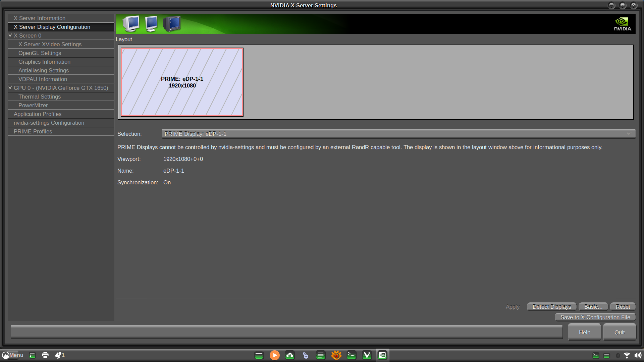The image size is (644, 362).
Task: Click the Wi-Fi network tray icon
Action: click(627, 355)
